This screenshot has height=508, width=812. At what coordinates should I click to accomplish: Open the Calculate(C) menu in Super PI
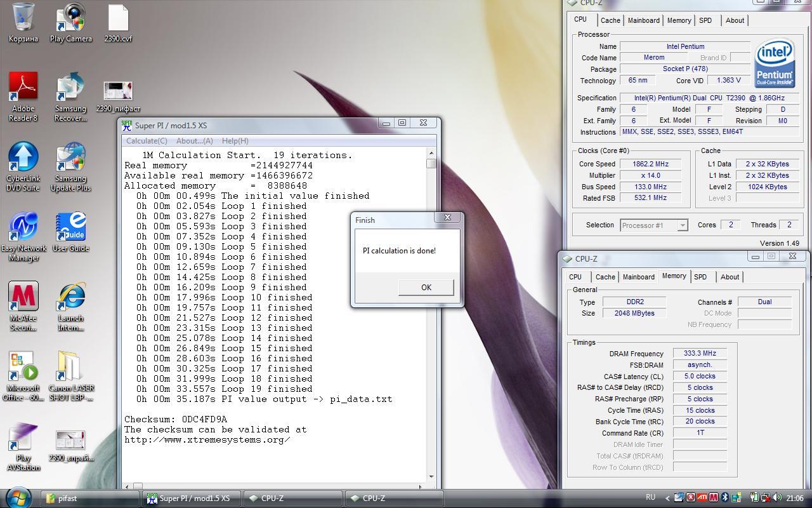point(147,141)
